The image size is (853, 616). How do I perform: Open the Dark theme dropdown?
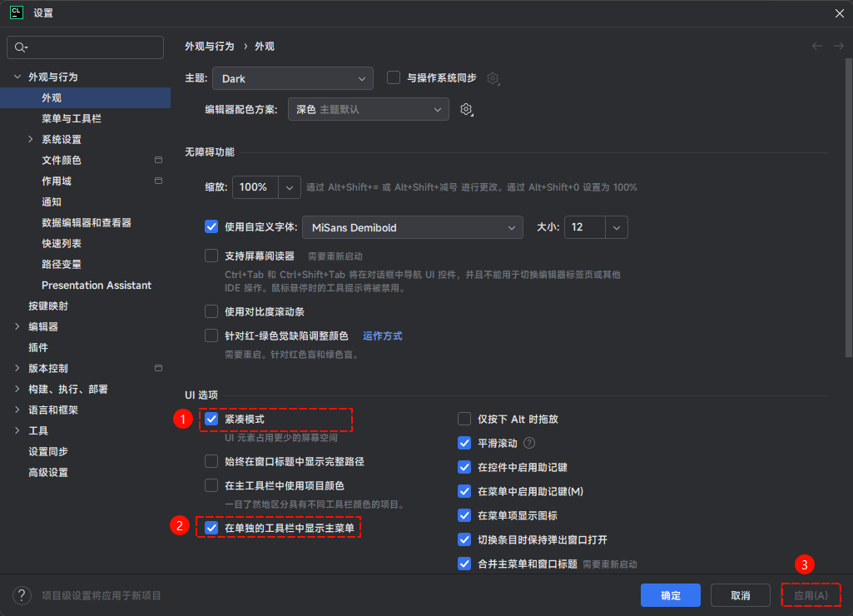pos(292,77)
